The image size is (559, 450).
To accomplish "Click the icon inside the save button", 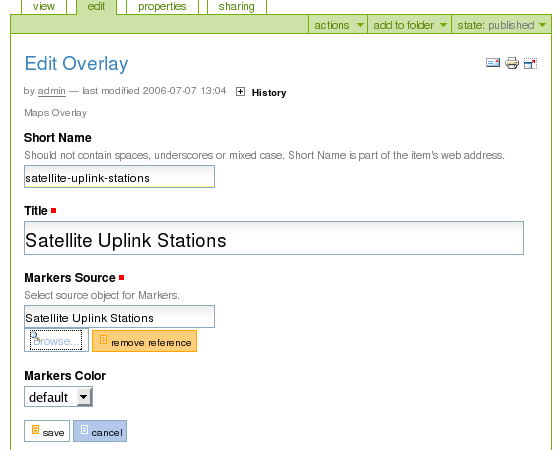I will [x=35, y=429].
